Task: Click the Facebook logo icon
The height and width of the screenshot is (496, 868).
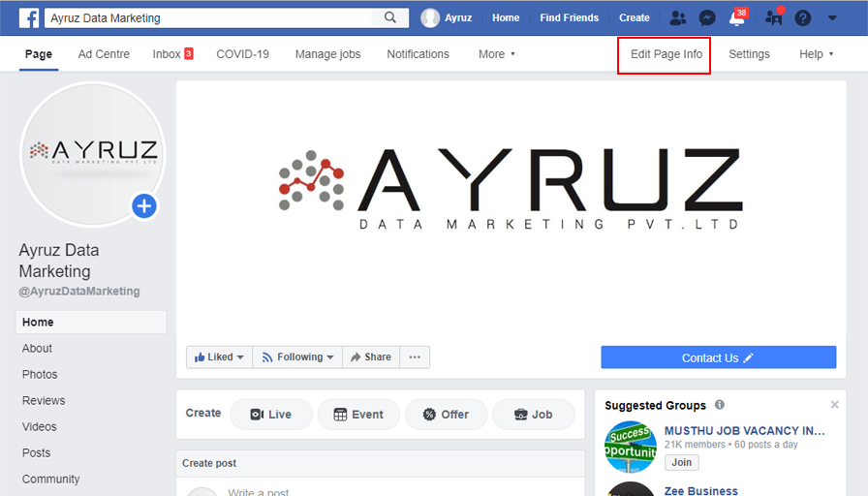Action: [x=29, y=17]
